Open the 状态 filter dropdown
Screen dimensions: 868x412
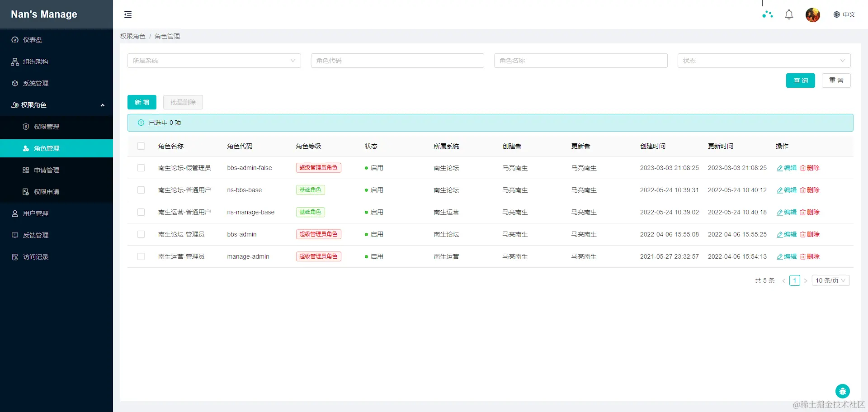[x=764, y=61]
